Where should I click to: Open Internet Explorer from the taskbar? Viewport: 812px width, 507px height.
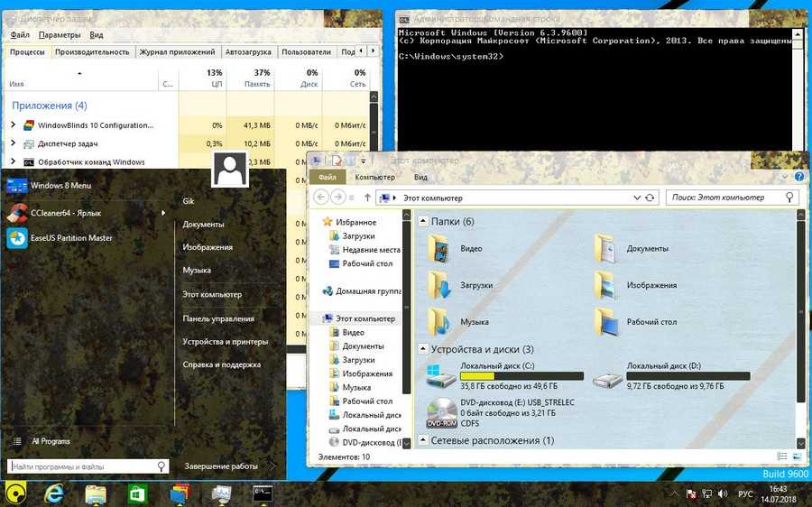coord(53,493)
